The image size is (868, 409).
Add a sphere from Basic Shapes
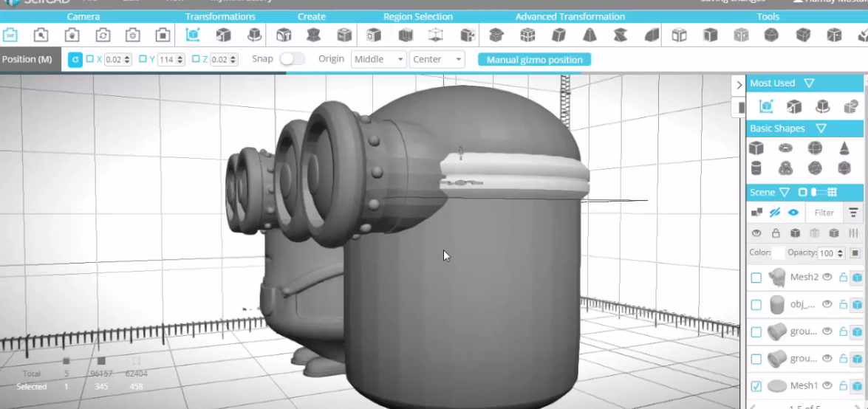click(x=814, y=148)
